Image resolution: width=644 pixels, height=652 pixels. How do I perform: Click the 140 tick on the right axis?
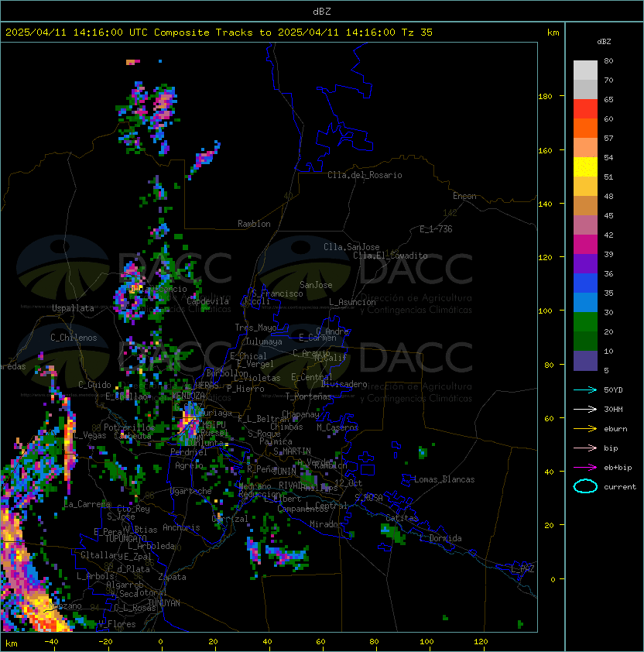pyautogui.click(x=545, y=204)
